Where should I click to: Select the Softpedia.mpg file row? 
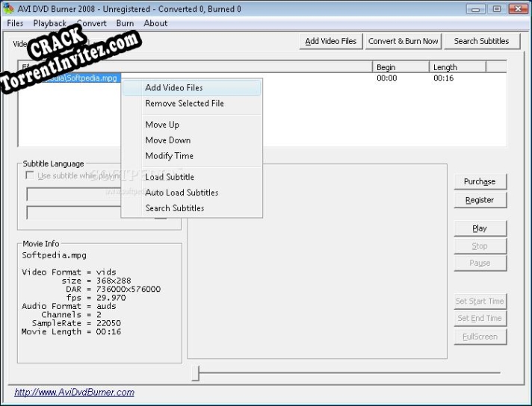coord(69,78)
